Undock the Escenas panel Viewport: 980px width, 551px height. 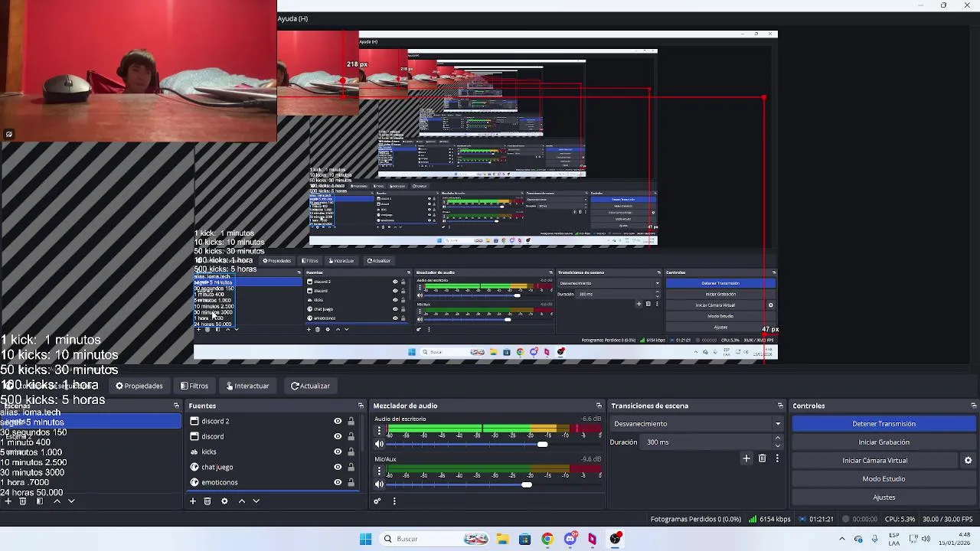[176, 406]
